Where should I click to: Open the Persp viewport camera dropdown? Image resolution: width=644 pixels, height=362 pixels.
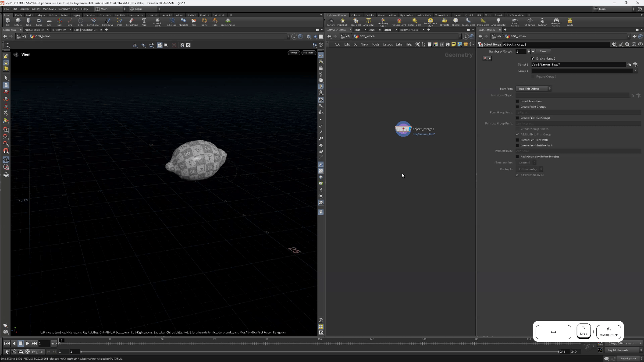294,53
